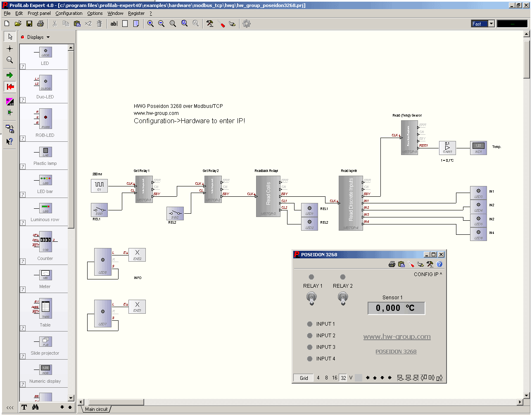Click the help '?' button under LED component
This screenshot has height=415, width=532.
coord(23,66)
